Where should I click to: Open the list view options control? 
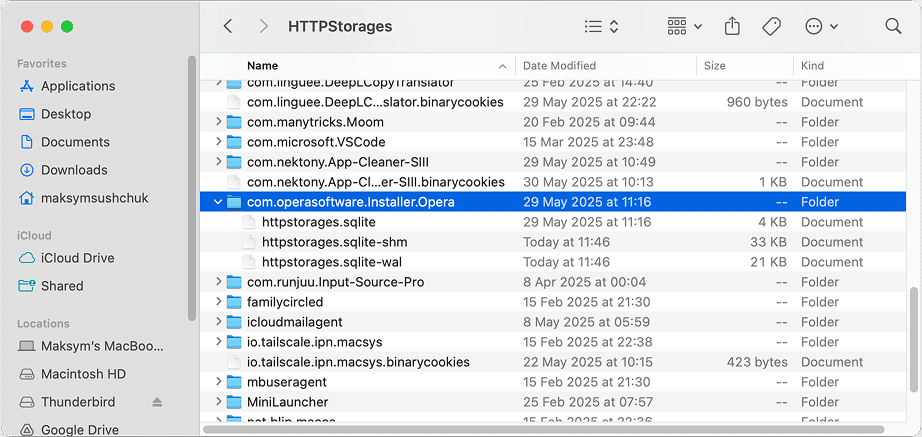pyautogui.click(x=602, y=26)
